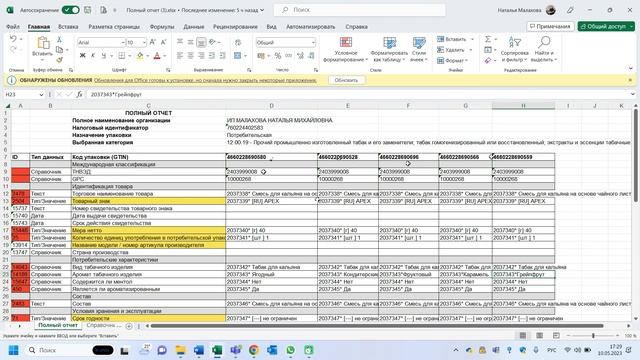Viewport: 640px width, 360px height.
Task: Open the Arial font name dropdown
Action: pos(122,42)
